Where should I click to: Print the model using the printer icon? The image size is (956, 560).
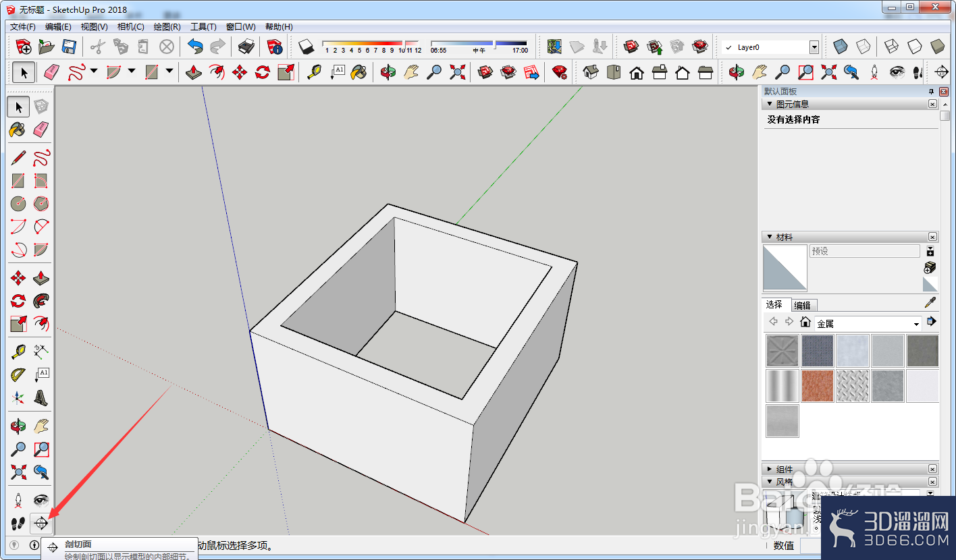click(x=246, y=47)
